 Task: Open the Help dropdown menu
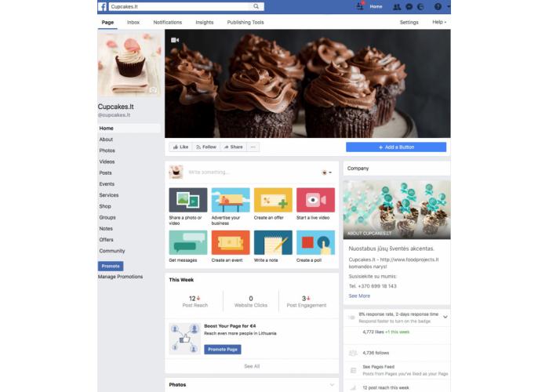pos(439,22)
